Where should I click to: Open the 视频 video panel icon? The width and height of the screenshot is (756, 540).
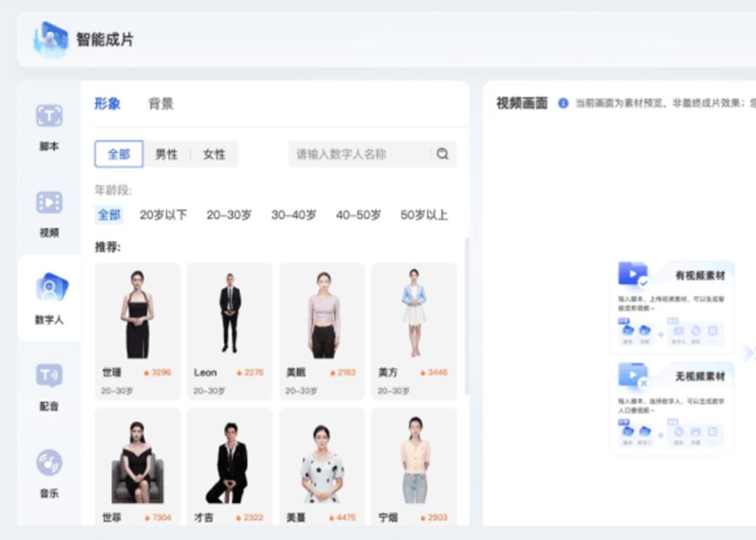point(49,203)
